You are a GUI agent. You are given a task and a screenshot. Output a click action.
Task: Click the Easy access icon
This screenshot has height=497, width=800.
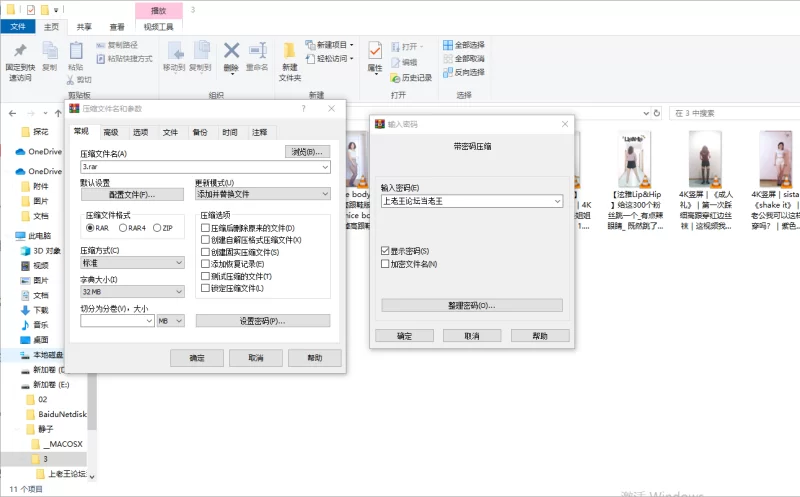[x=310, y=59]
